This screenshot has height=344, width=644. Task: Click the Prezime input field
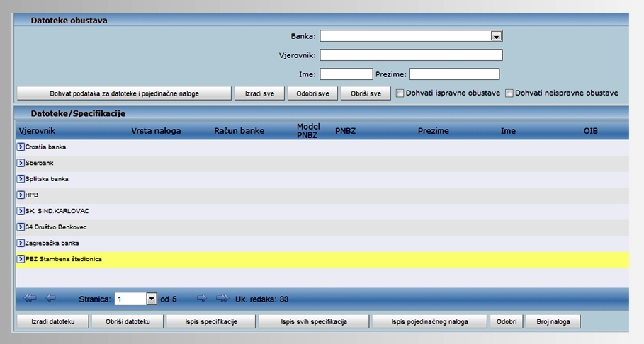[x=454, y=74]
